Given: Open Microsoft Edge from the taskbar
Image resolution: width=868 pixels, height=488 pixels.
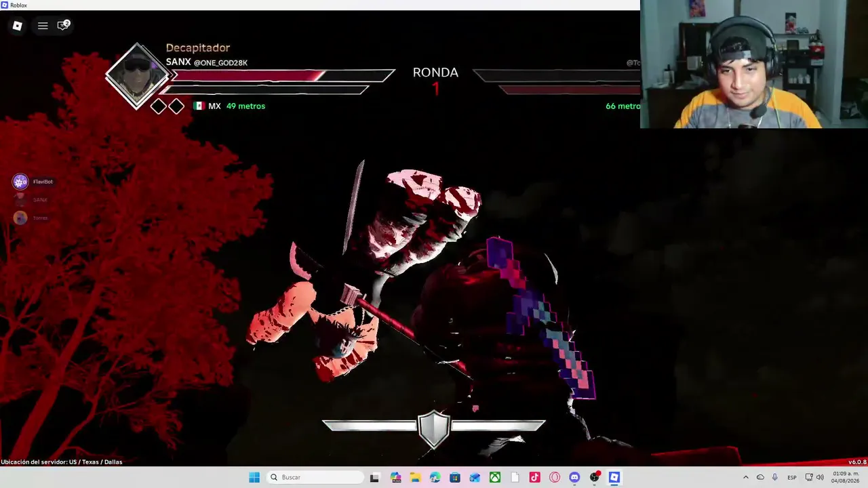Looking at the screenshot, I should point(435,477).
